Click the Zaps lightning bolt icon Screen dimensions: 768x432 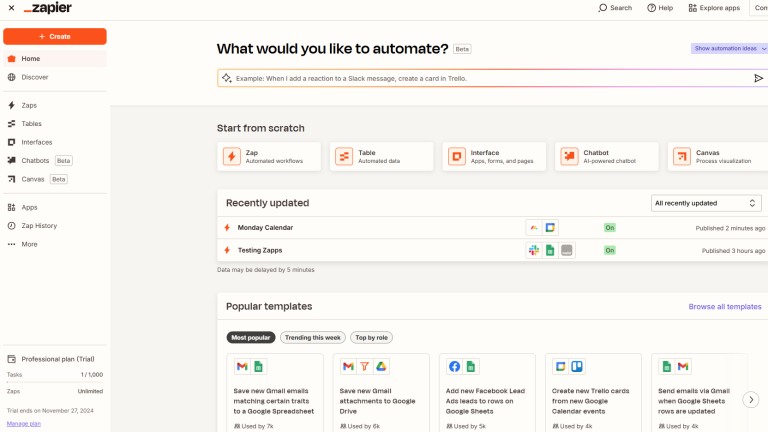click(x=12, y=105)
